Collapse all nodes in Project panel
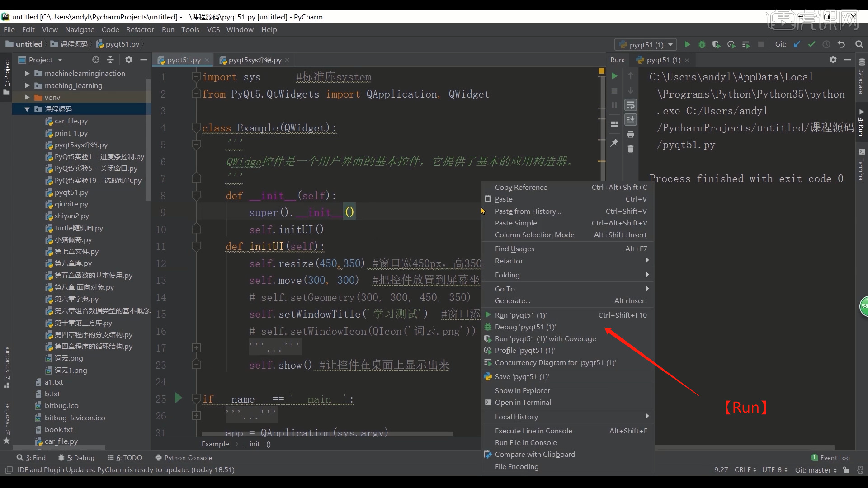The image size is (868, 488). coord(110,60)
